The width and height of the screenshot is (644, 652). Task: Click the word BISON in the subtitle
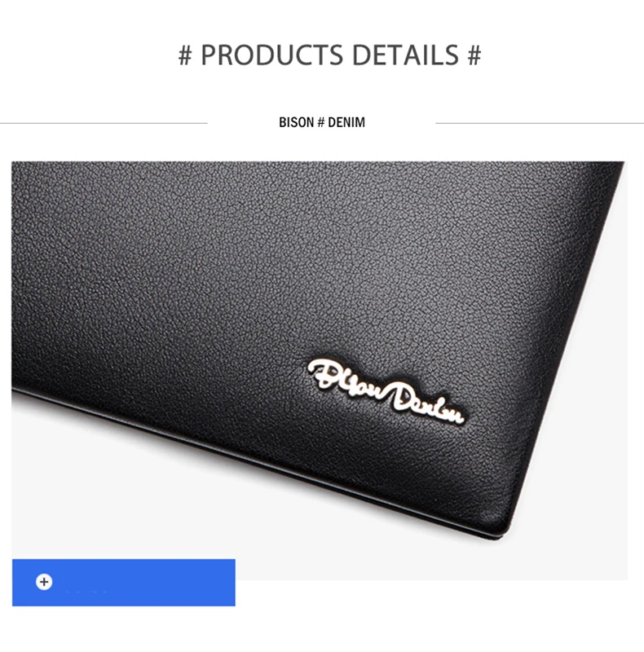[296, 122]
